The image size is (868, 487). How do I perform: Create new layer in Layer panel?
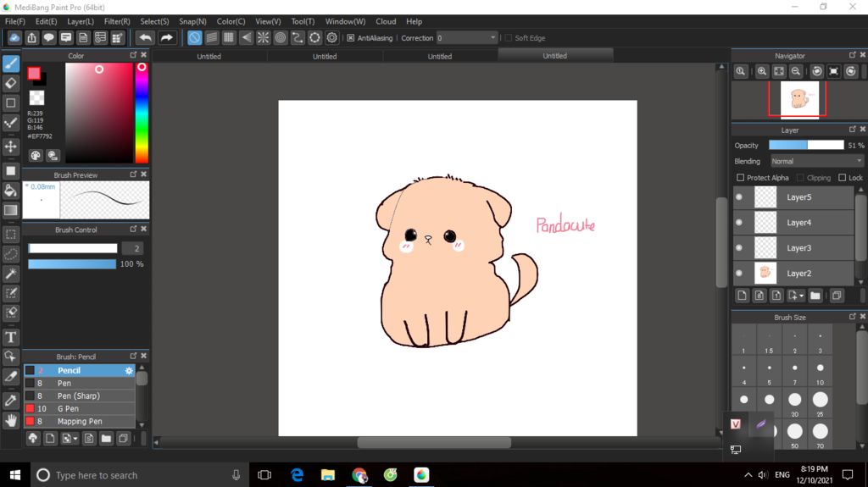(743, 296)
